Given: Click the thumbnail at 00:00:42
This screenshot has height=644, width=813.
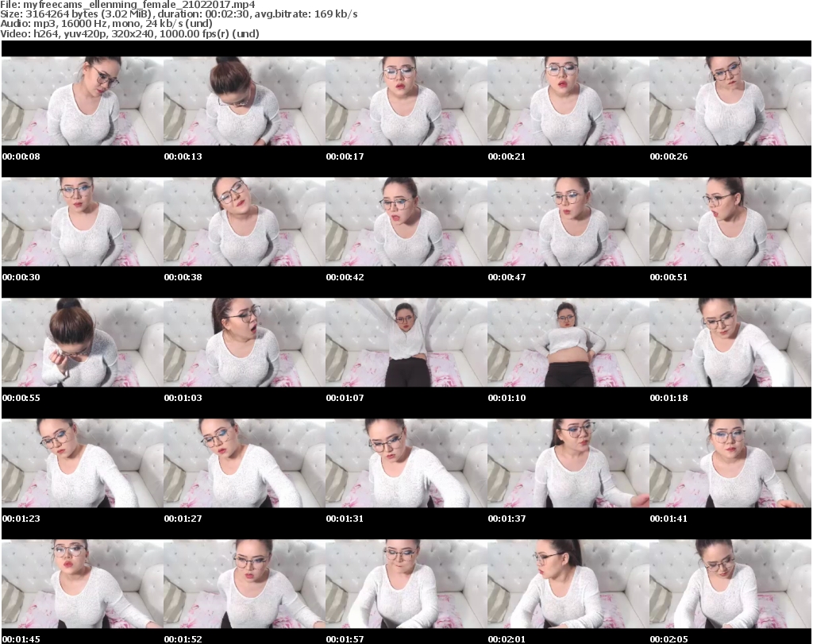Looking at the screenshot, I should (x=406, y=222).
